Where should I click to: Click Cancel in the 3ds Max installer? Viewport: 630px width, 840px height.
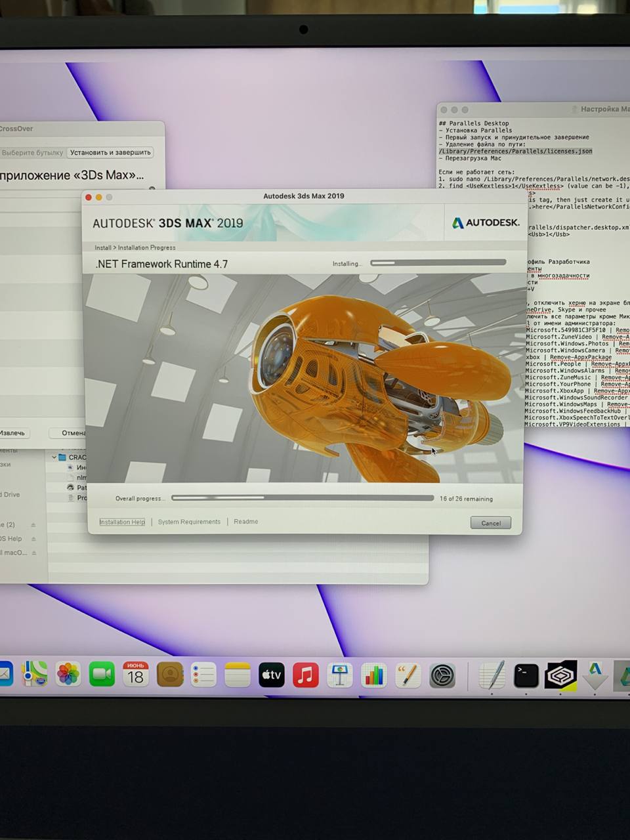pos(491,523)
